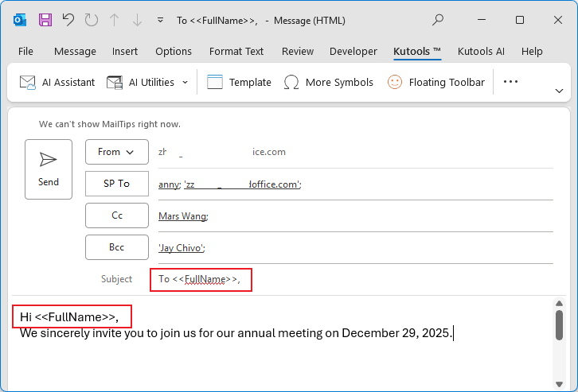Screen dimensions: 578x392
Task: Open the three-dots more commands menu
Action: tap(511, 82)
